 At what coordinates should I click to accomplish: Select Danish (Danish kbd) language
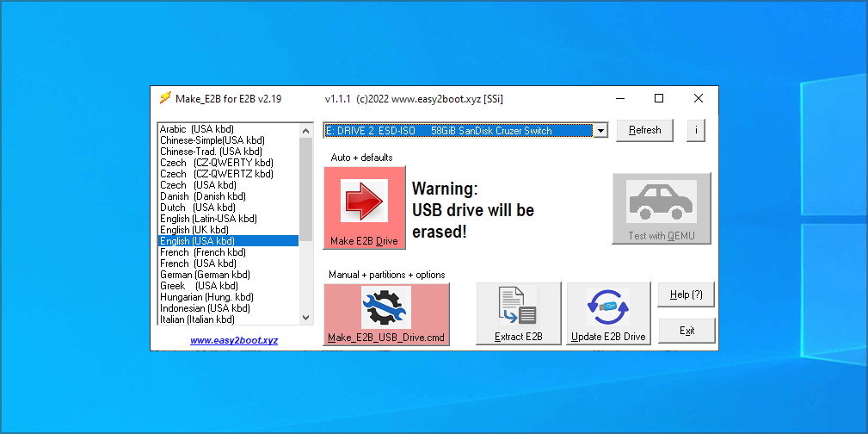[x=228, y=196]
